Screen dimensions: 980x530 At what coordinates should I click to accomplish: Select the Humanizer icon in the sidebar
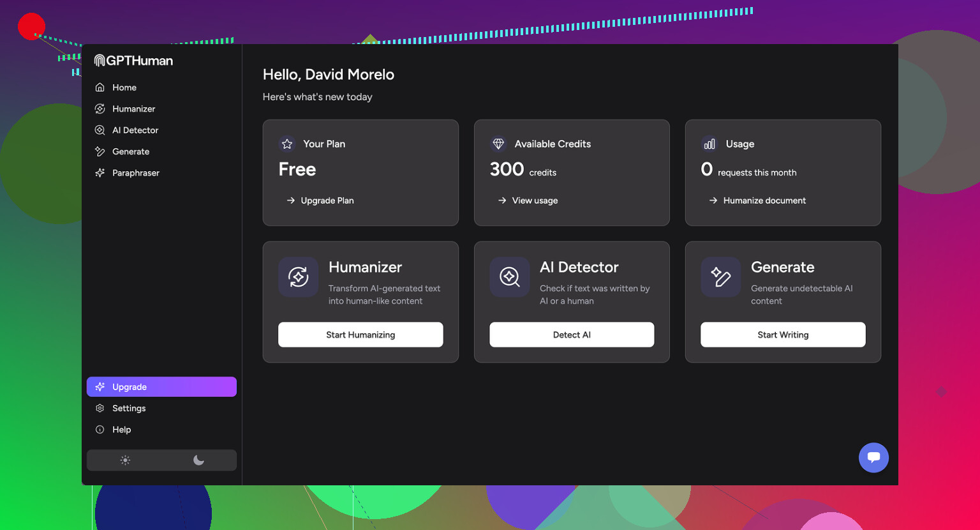pyautogui.click(x=100, y=109)
